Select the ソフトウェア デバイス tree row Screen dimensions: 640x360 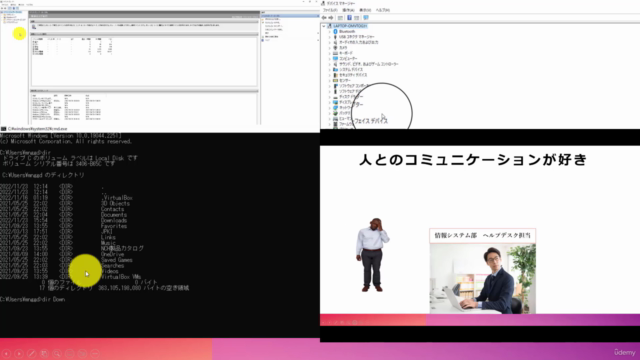click(x=348, y=91)
